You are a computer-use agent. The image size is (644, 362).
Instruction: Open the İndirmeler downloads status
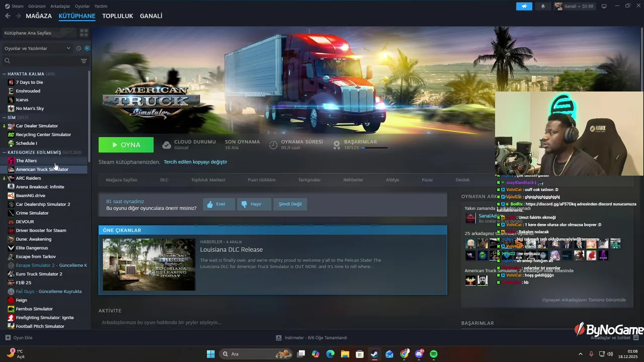(311, 338)
